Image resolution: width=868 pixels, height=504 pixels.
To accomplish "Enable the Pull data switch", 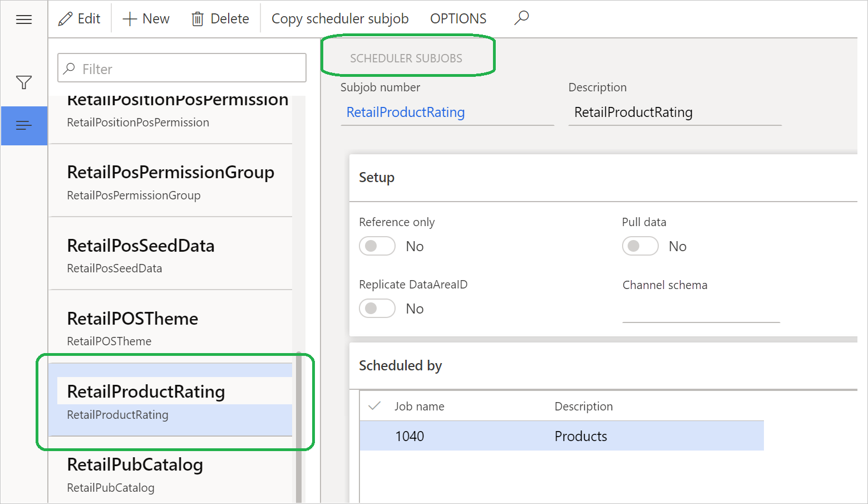I will 640,246.
